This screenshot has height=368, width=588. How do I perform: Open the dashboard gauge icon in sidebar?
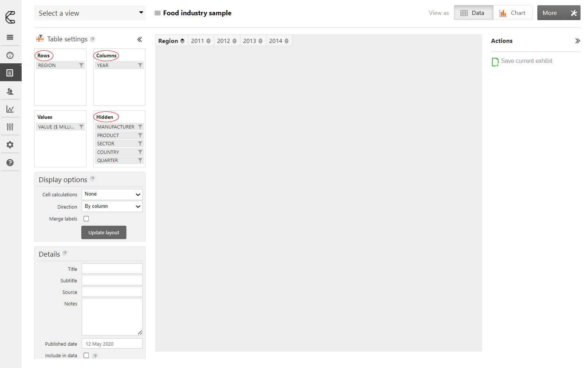(x=10, y=55)
